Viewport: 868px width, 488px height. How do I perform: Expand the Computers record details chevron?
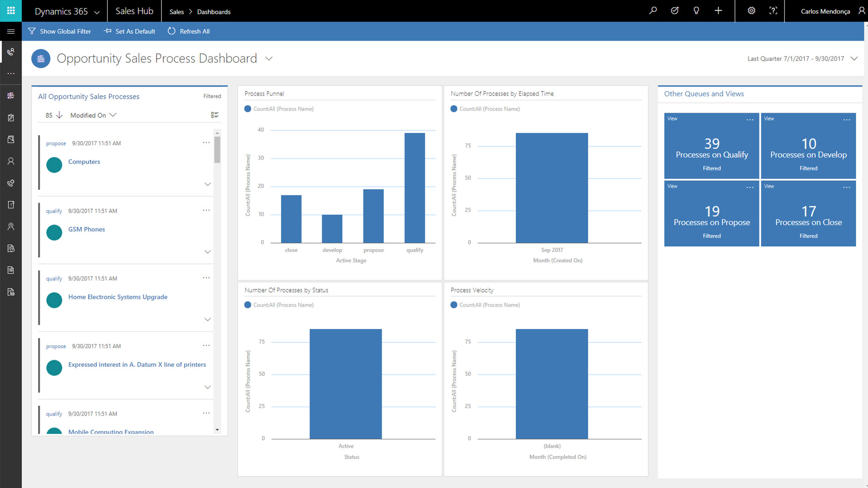click(x=208, y=184)
